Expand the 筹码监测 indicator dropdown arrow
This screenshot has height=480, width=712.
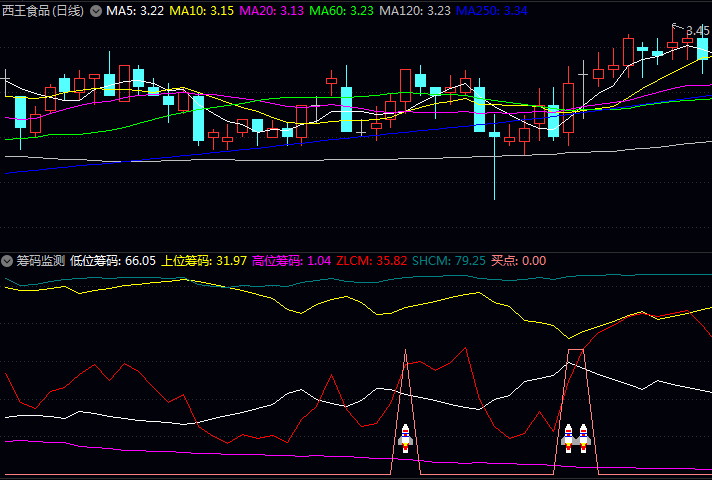coord(8,260)
